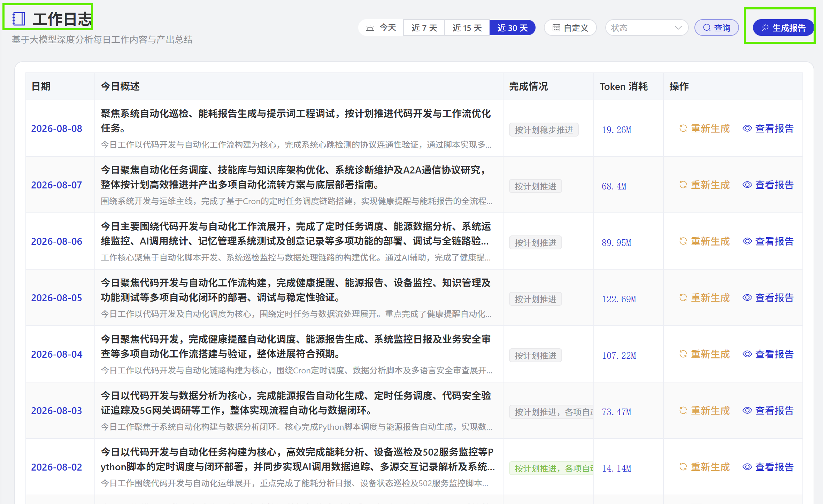Viewport: 823px width, 504px height.
Task: Regenerate the 2026-08-06 report
Action: coord(704,241)
